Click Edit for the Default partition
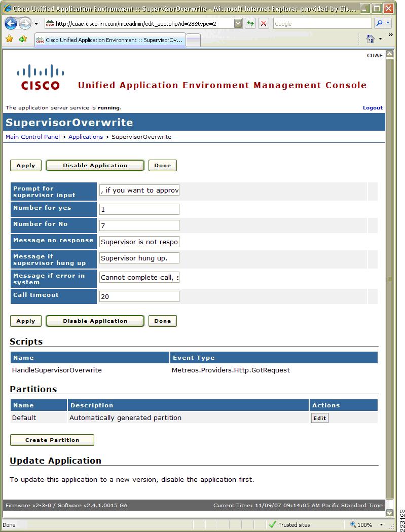 pos(319,418)
